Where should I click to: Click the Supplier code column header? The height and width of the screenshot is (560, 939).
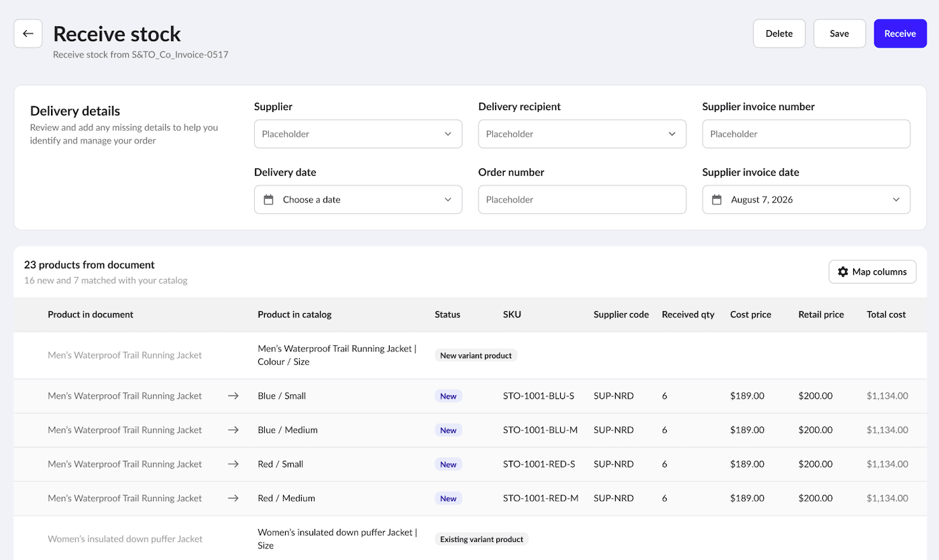tap(621, 315)
